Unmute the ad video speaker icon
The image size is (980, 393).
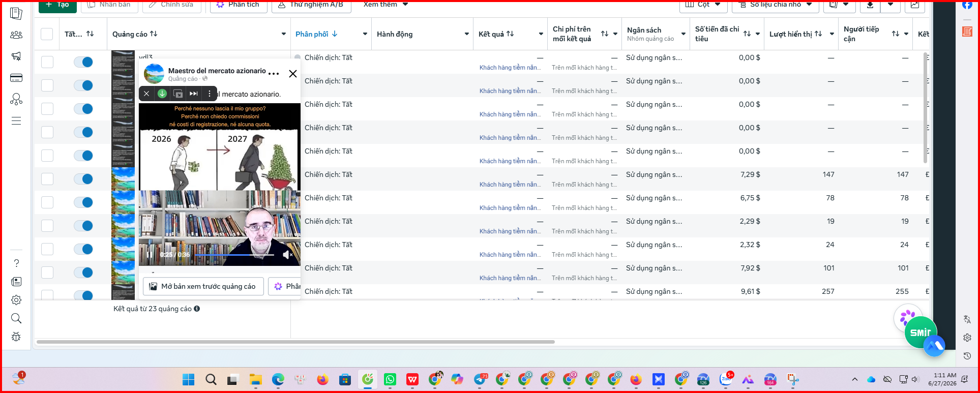tap(288, 255)
